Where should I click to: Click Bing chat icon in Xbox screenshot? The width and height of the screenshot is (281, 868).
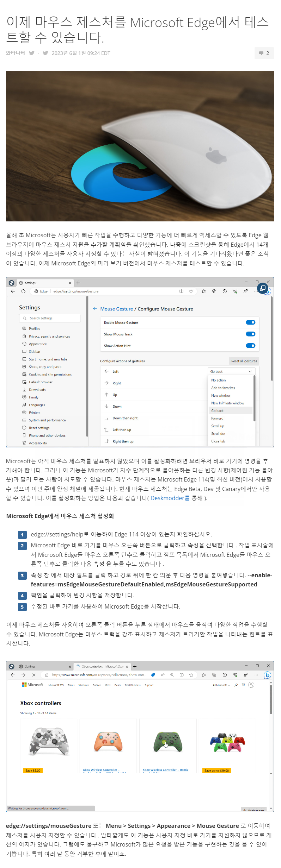pos(268,675)
